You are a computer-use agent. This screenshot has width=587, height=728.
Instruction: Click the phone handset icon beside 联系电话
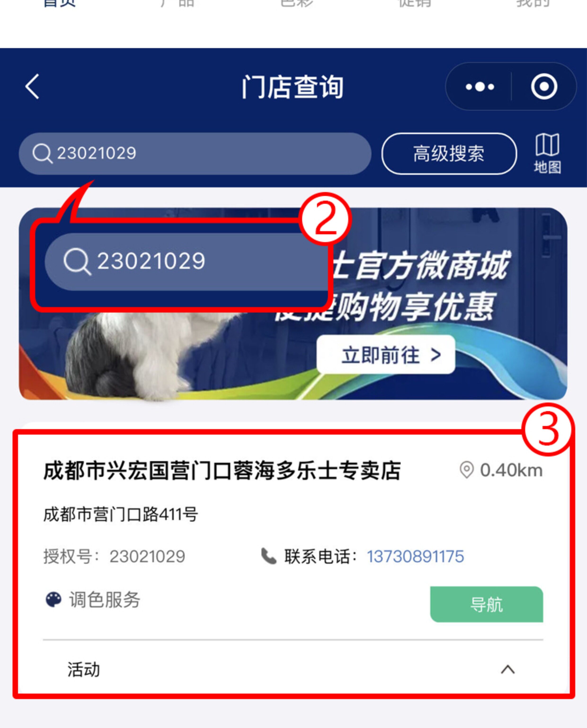click(269, 556)
